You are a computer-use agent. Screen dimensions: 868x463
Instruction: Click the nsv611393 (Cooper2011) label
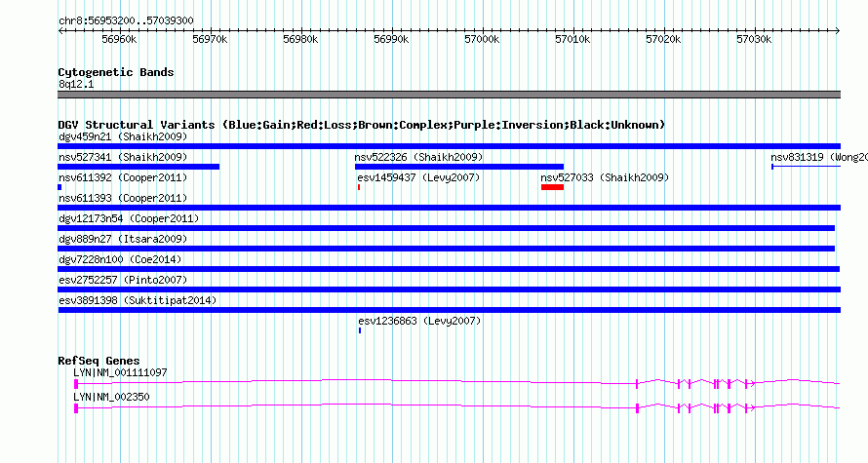point(123,198)
